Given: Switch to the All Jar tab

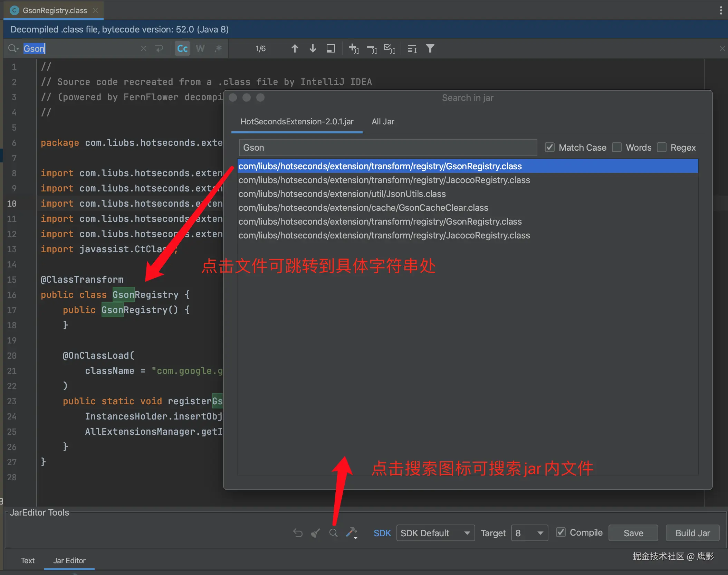Looking at the screenshot, I should point(383,122).
